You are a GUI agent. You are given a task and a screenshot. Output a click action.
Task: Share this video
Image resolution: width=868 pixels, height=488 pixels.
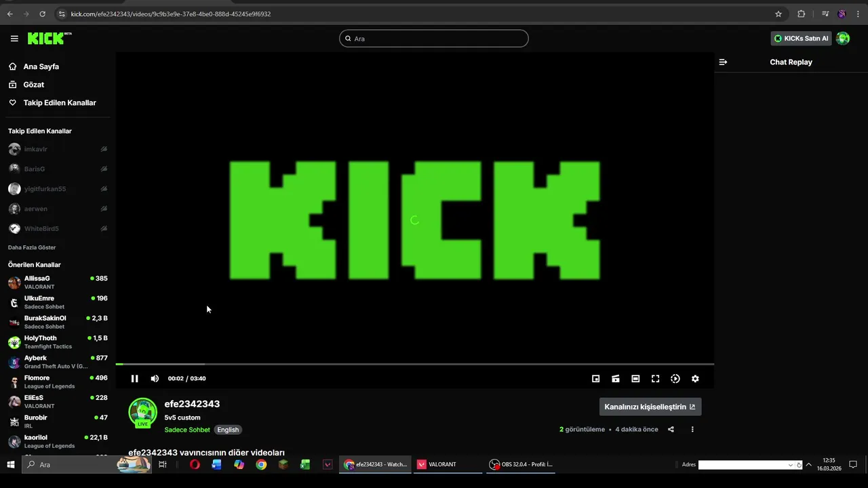tap(671, 429)
